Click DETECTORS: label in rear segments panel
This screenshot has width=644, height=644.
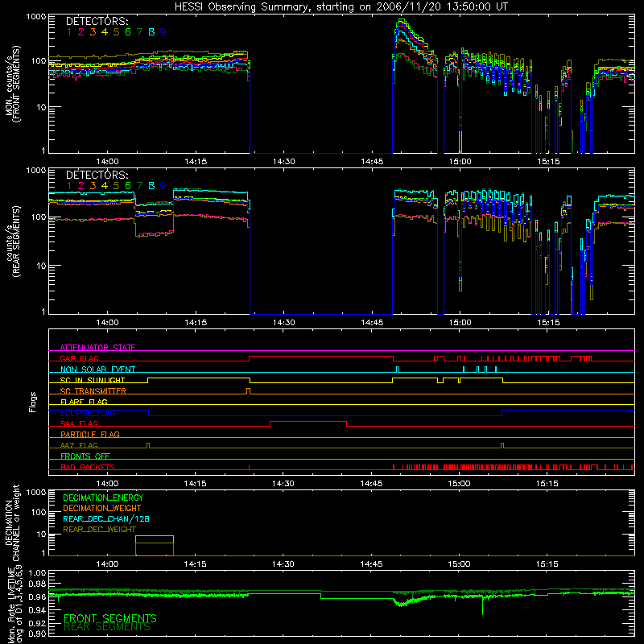[x=97, y=175]
